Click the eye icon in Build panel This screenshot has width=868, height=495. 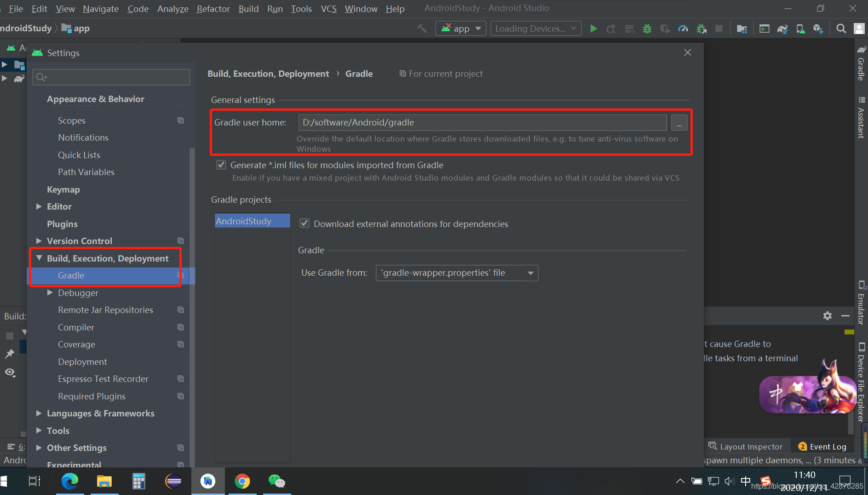(x=10, y=372)
